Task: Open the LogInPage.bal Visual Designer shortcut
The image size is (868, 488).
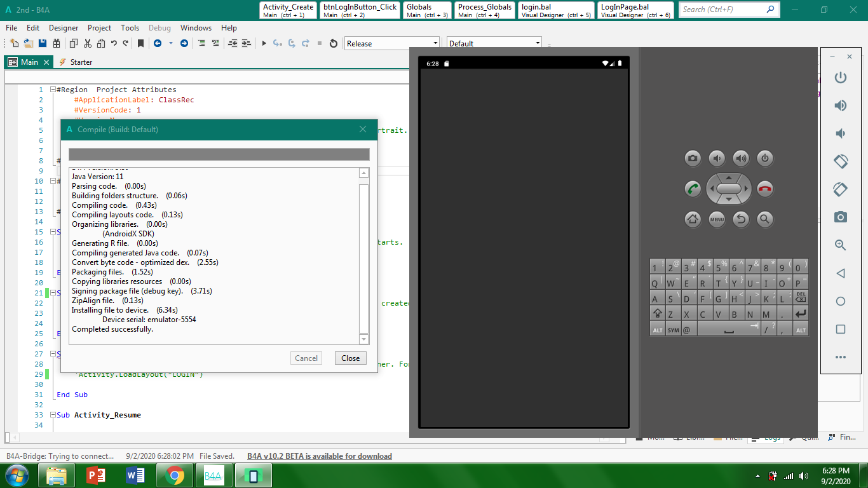Action: click(635, 10)
